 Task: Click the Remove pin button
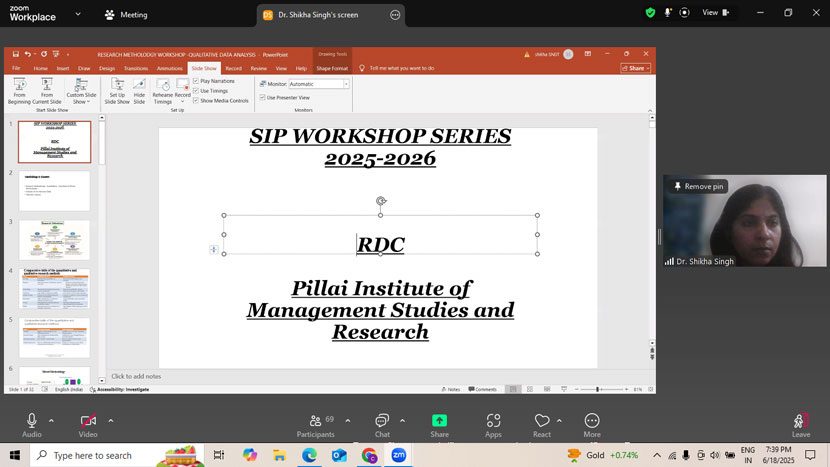699,186
